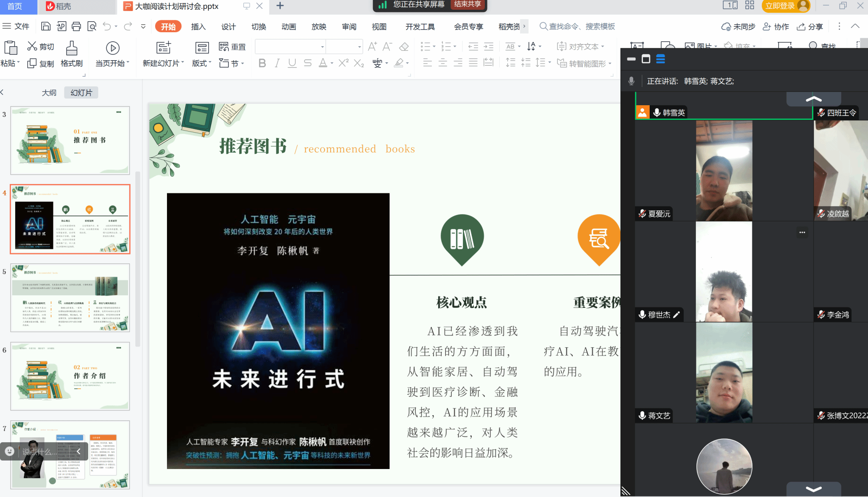868x497 pixels.
Task: Click the Cut (剪切) scissors icon
Action: click(32, 46)
